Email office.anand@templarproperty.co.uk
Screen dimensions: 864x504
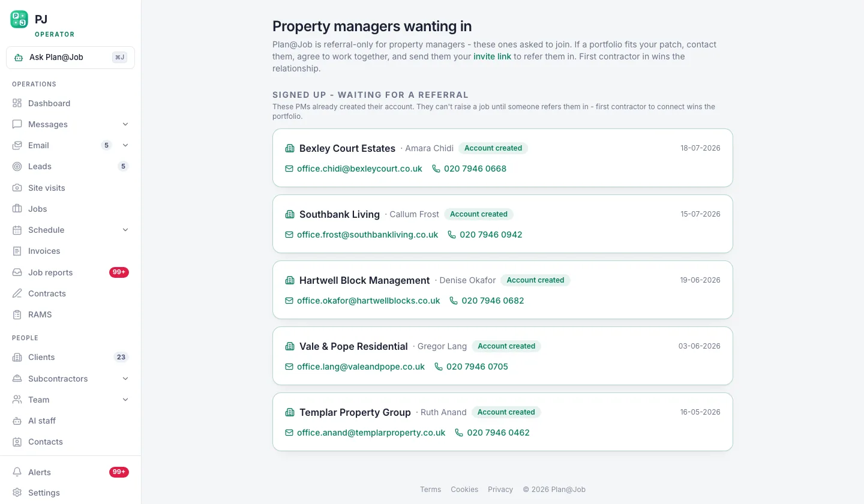(x=371, y=433)
